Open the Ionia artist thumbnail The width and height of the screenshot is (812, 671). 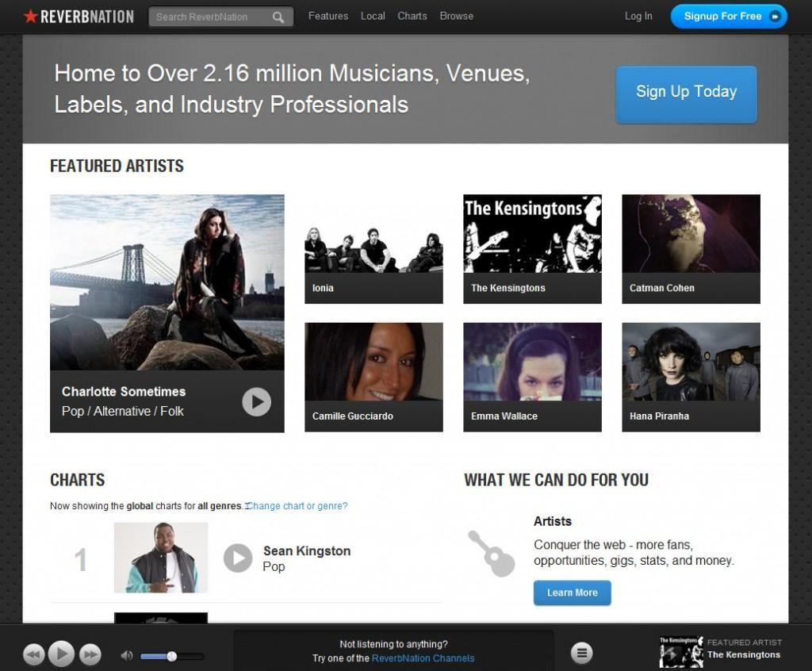coord(374,249)
